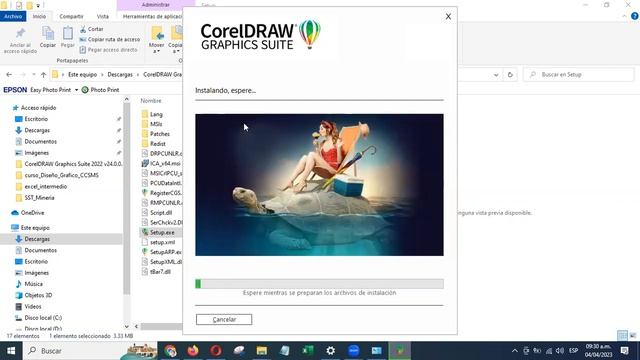Select Acceso rápido in navigation pane

38,108
